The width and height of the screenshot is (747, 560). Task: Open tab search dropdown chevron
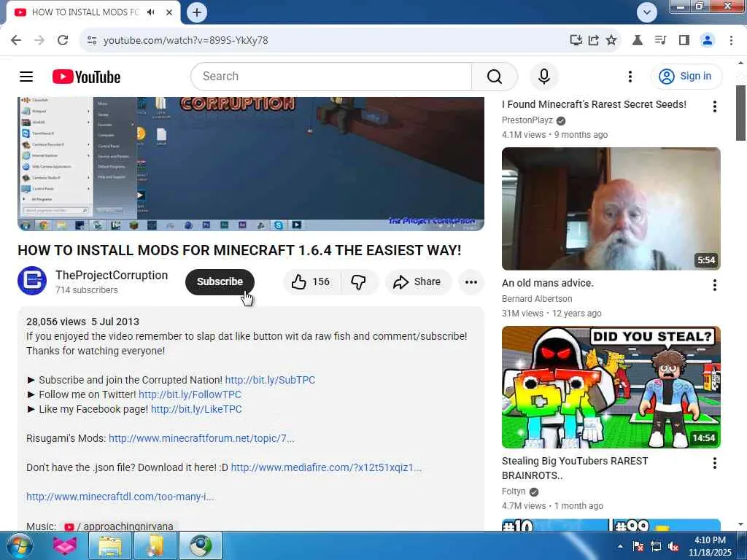pyautogui.click(x=646, y=12)
